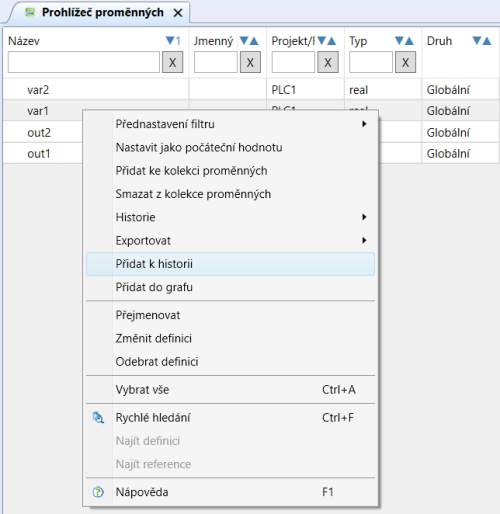The image size is (500, 514).
Task: Close the Prohlížeč proměnných tab
Action: 178,13
